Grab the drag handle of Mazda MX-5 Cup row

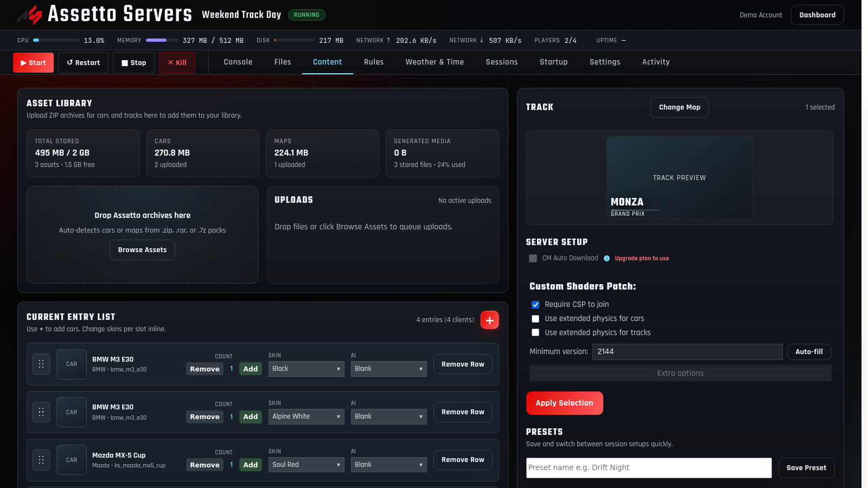[41, 460]
